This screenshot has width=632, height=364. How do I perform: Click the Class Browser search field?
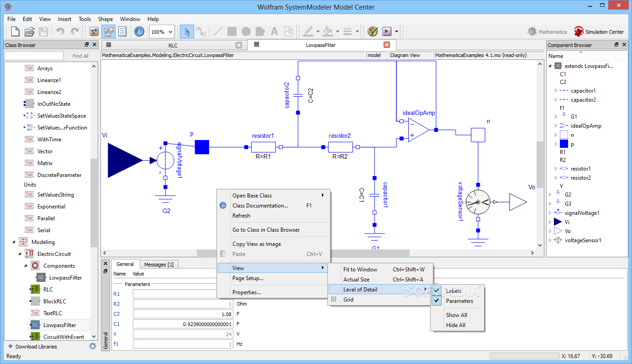click(34, 56)
